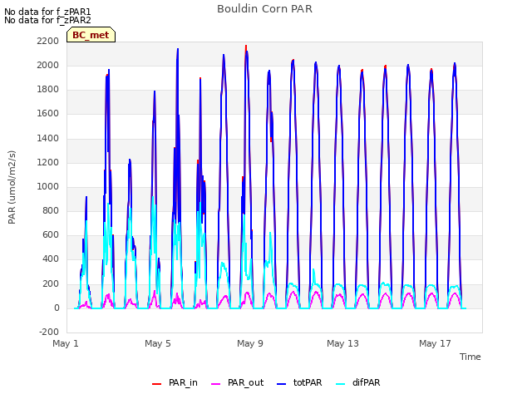This screenshot has width=532, height=399.
Task: Click the 200 y-axis tick label
Action: (x=51, y=284)
